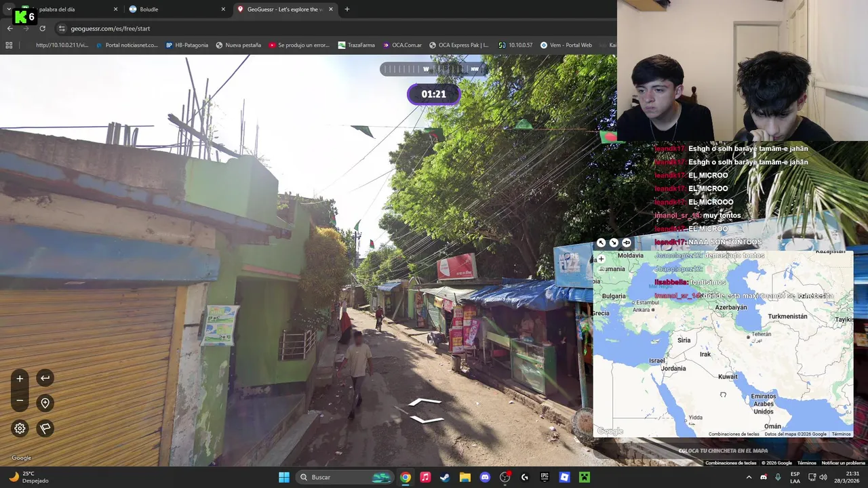Open the 10.10.0.57 bookmark
This screenshot has height=488, width=868.
click(515, 45)
